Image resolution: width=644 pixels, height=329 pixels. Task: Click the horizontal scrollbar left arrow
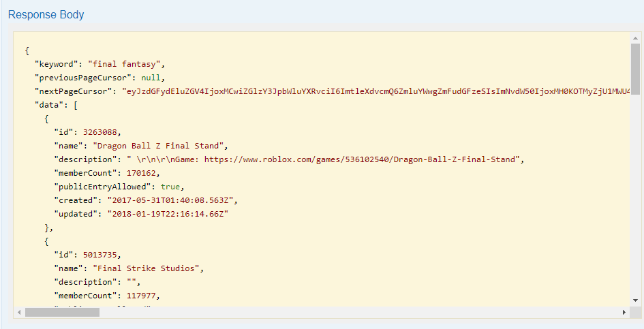pyautogui.click(x=18, y=312)
